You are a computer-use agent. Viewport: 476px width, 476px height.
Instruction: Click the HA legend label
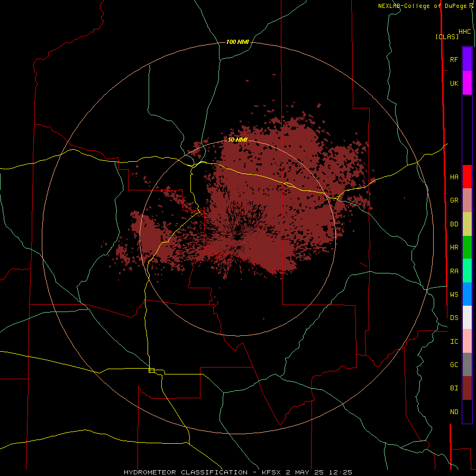pos(454,177)
